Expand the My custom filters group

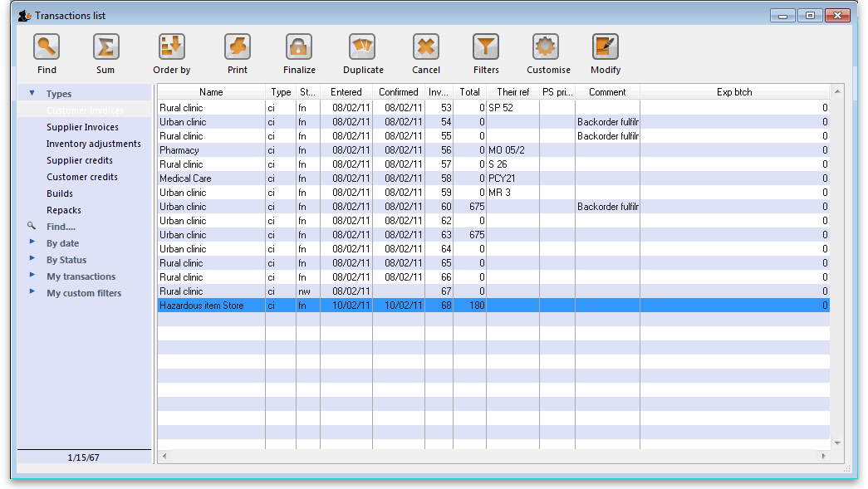point(32,292)
